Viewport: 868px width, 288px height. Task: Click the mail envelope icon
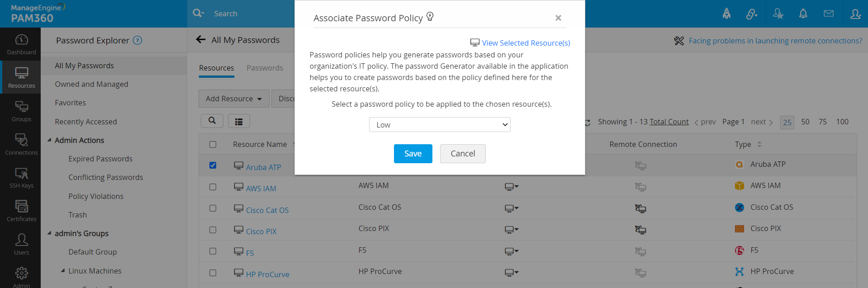coord(828,14)
